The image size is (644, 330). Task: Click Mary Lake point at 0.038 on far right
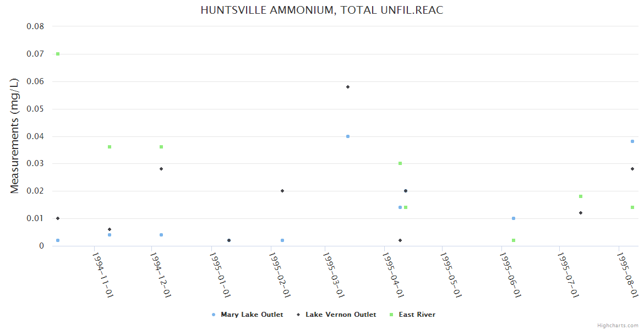tap(632, 141)
